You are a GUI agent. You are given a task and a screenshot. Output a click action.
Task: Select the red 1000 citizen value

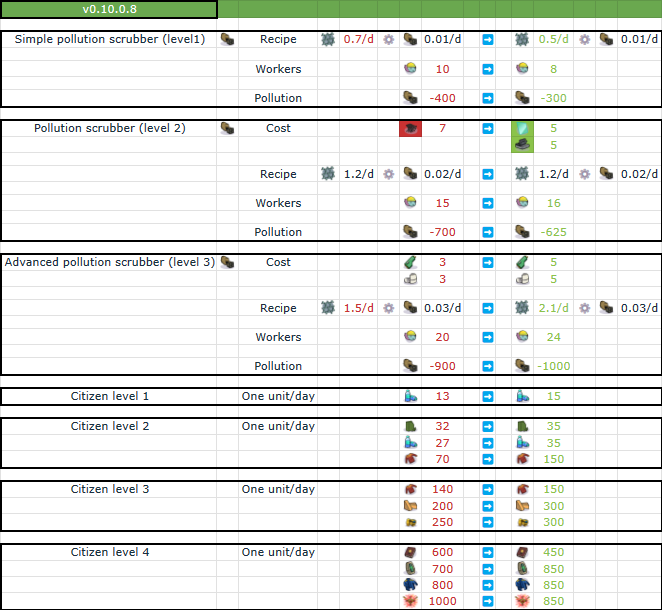pyautogui.click(x=442, y=601)
